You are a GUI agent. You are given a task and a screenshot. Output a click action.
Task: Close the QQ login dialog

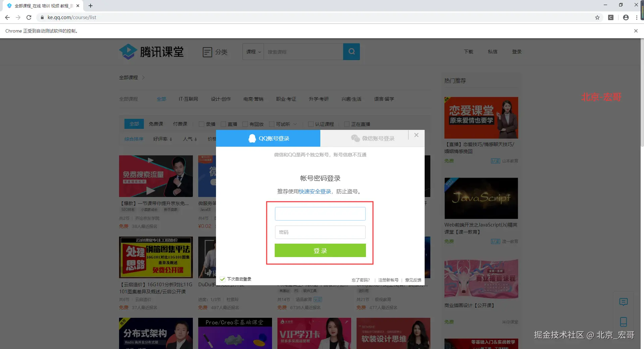coord(416,135)
